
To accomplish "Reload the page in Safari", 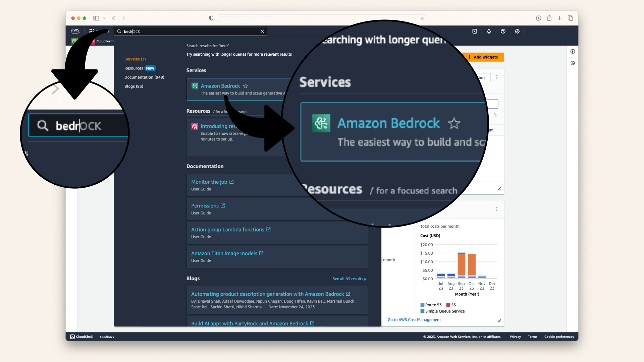I will (x=423, y=18).
